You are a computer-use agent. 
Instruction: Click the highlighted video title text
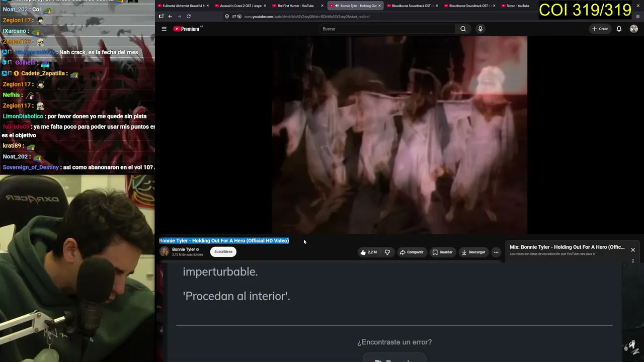click(x=224, y=241)
